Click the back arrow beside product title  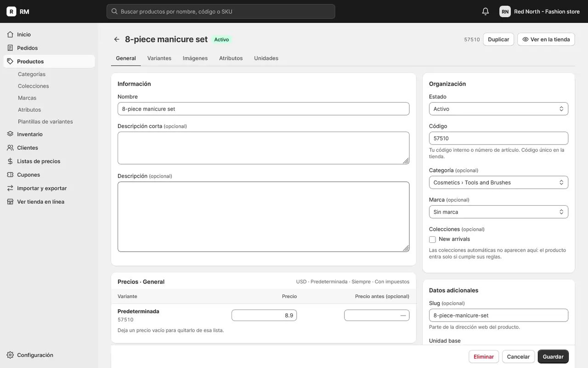click(x=117, y=40)
